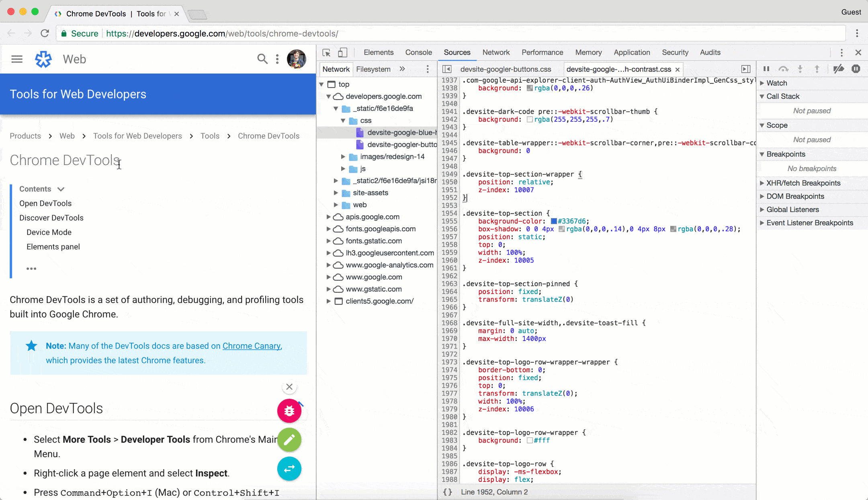Select the Audits panel tab
Image resolution: width=868 pixels, height=500 pixels.
point(710,53)
